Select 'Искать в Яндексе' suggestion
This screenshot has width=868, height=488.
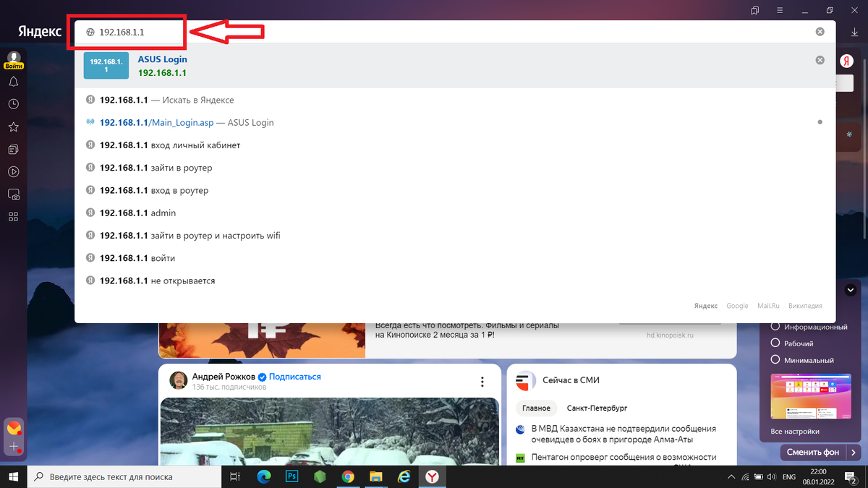(x=455, y=100)
